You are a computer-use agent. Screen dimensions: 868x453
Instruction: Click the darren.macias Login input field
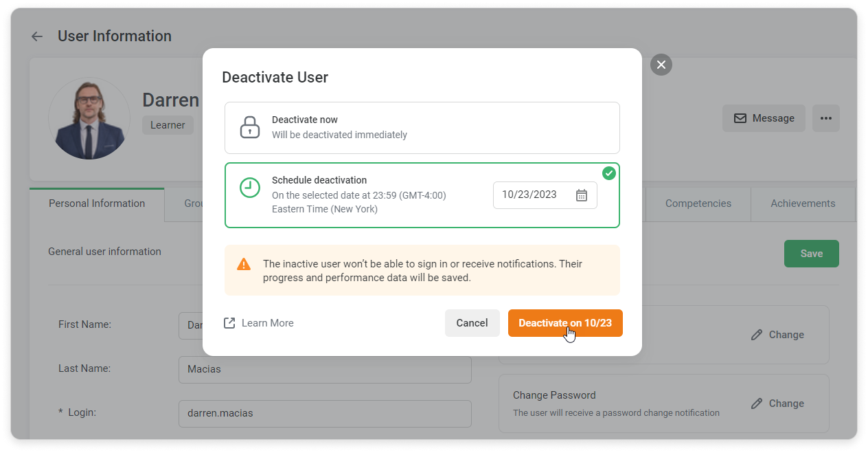click(324, 413)
